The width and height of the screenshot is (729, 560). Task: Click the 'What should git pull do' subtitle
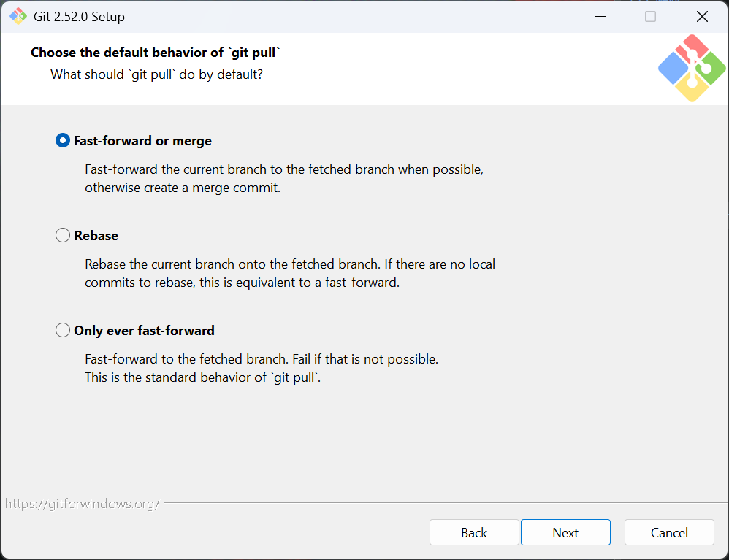(156, 74)
